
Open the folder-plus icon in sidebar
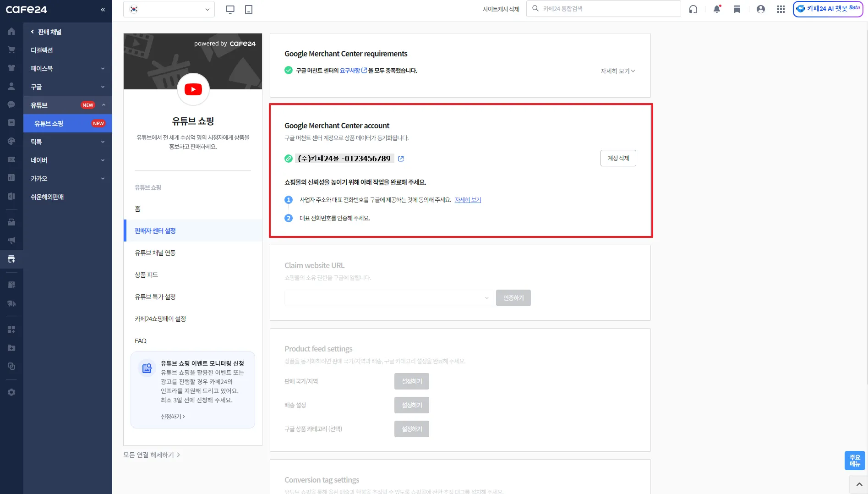click(x=11, y=348)
